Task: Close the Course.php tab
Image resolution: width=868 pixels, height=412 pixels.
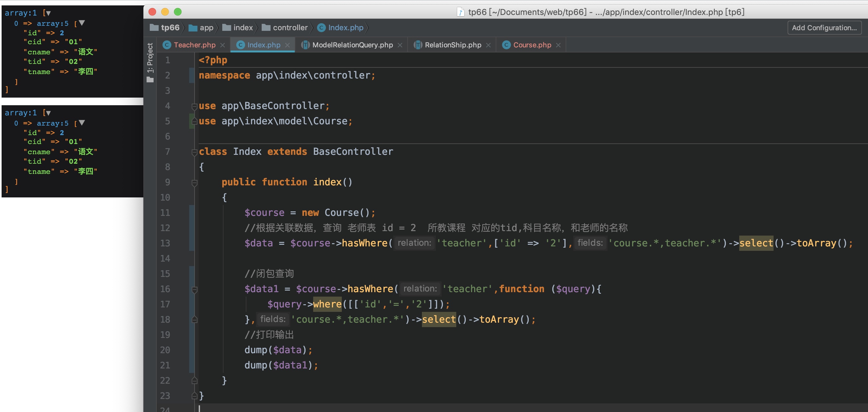Action: point(558,45)
